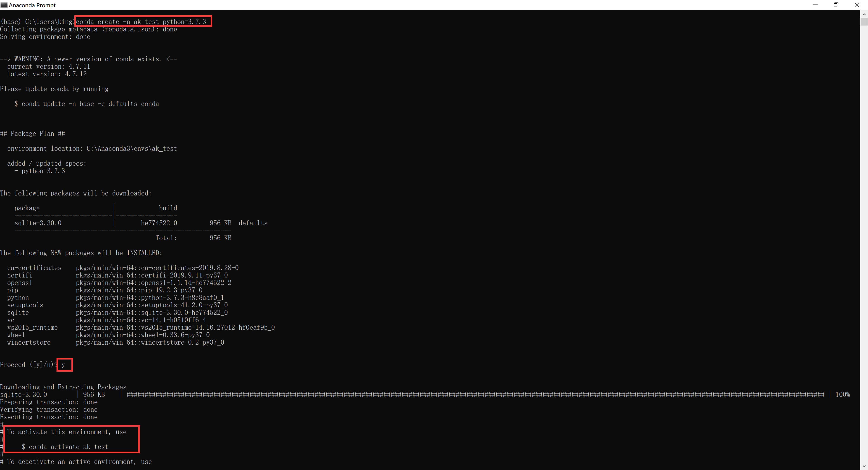Screen dimensions: 868x470
Task: Click the '100%' download indicator
Action: pos(843,395)
